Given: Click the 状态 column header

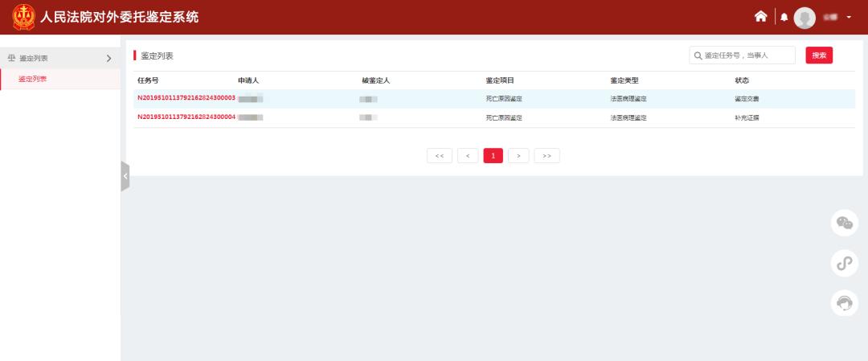Looking at the screenshot, I should (x=742, y=81).
